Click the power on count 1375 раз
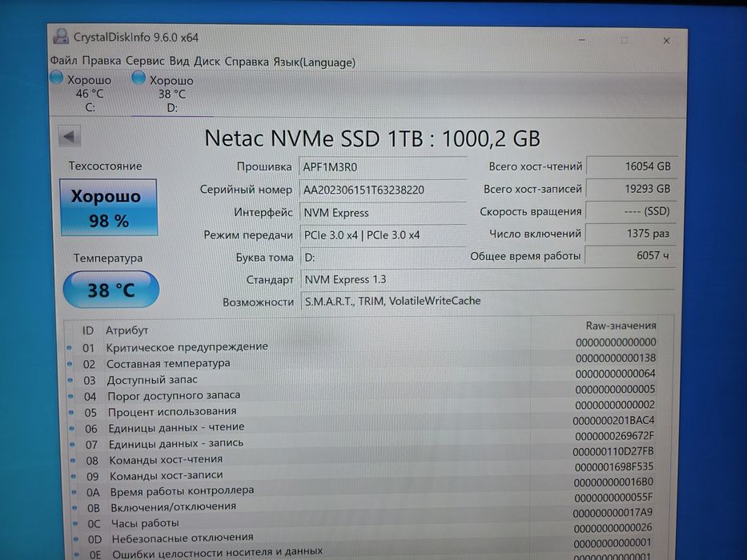Viewport: 747px width, 560px height. click(630, 234)
